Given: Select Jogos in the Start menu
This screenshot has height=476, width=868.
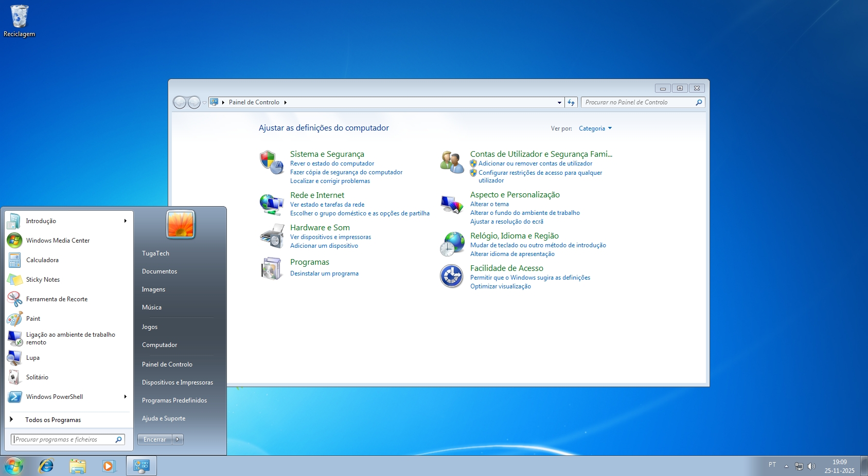Looking at the screenshot, I should point(149,326).
